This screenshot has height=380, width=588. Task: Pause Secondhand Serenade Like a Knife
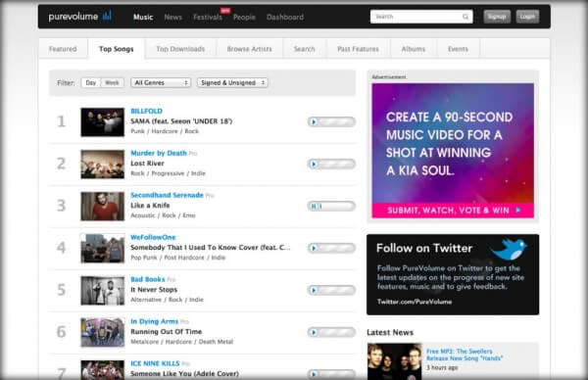pyautogui.click(x=314, y=206)
